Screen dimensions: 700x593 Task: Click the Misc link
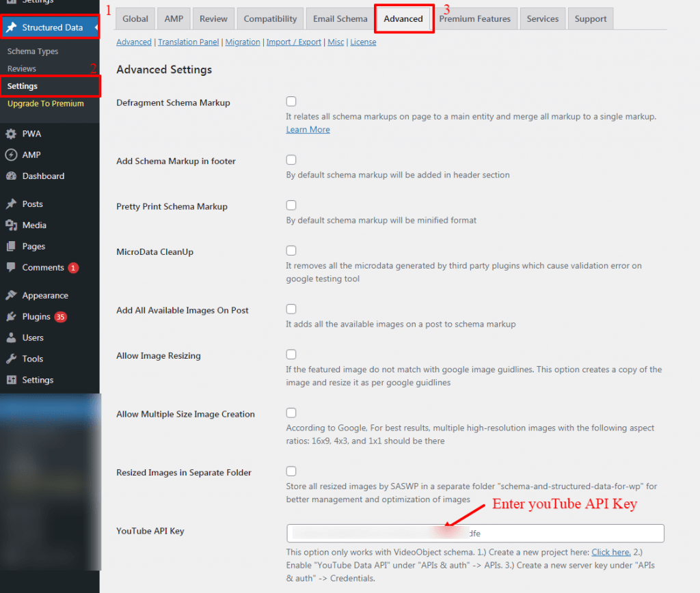coord(336,42)
